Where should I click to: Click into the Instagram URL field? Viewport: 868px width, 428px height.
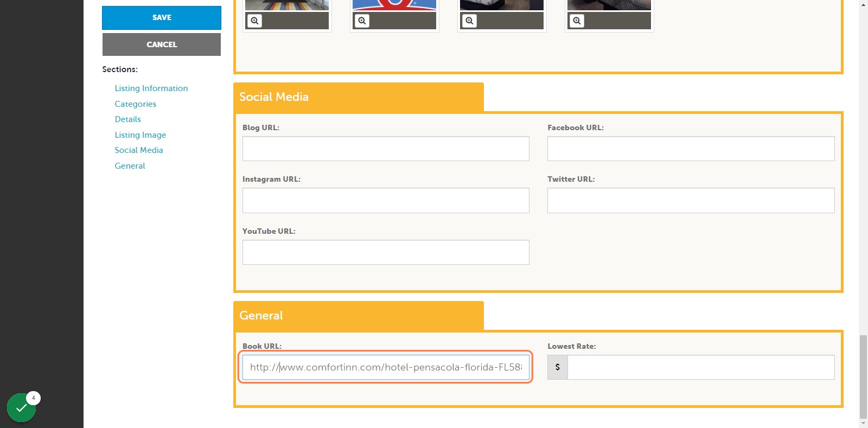pyautogui.click(x=386, y=201)
